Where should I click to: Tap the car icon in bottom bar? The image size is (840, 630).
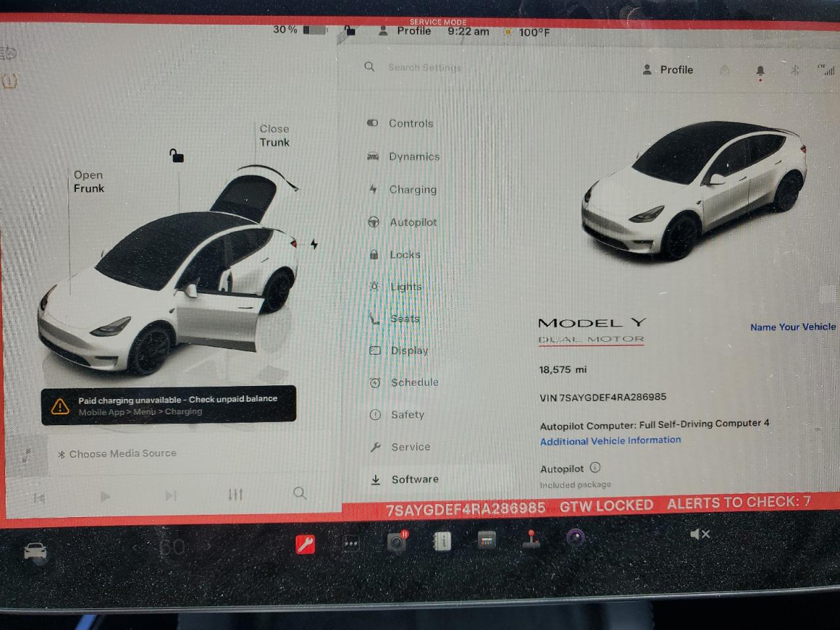35,552
